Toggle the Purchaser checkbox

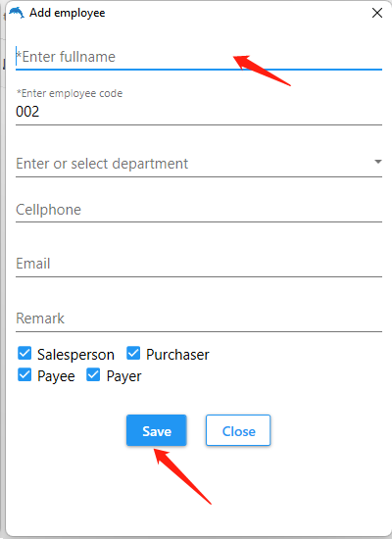tap(133, 354)
